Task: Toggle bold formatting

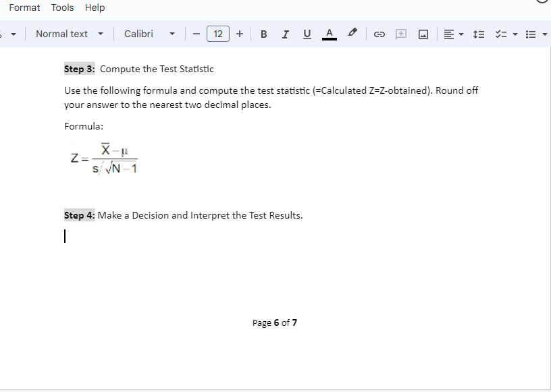Action: [x=263, y=34]
